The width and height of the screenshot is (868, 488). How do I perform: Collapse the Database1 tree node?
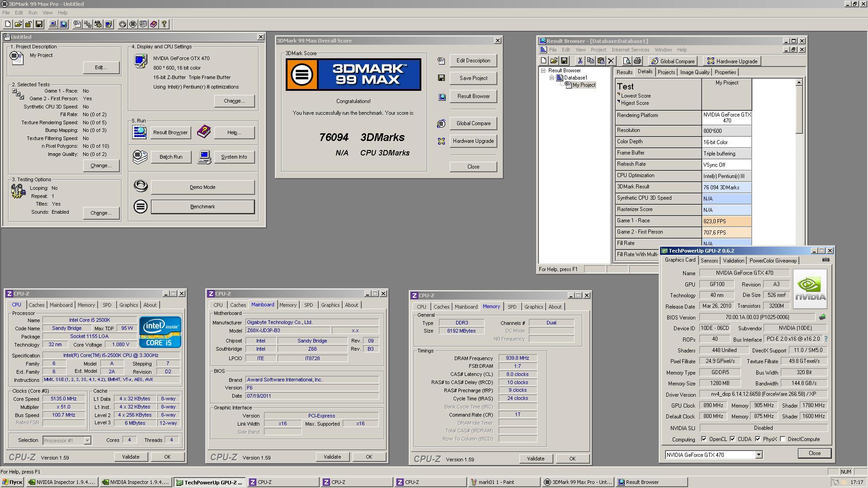coord(552,78)
